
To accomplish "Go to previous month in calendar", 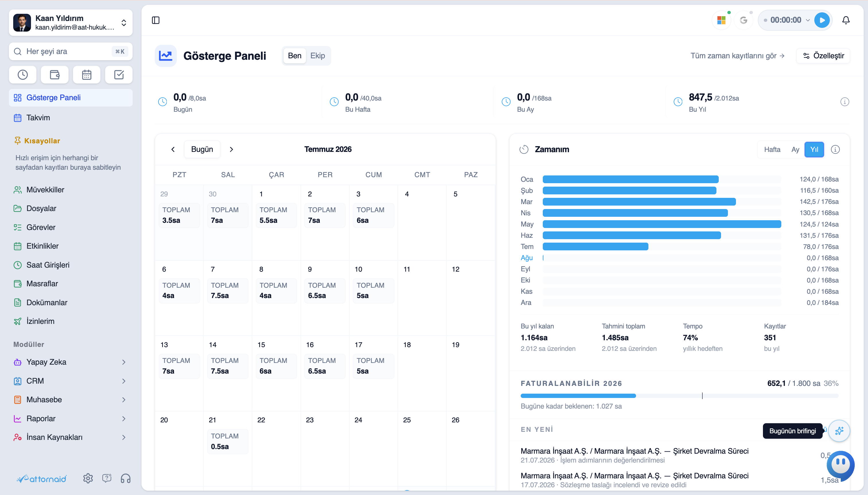I will point(173,149).
